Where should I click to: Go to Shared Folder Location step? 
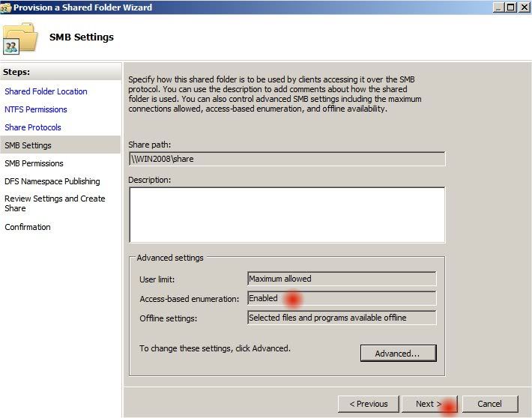(46, 91)
